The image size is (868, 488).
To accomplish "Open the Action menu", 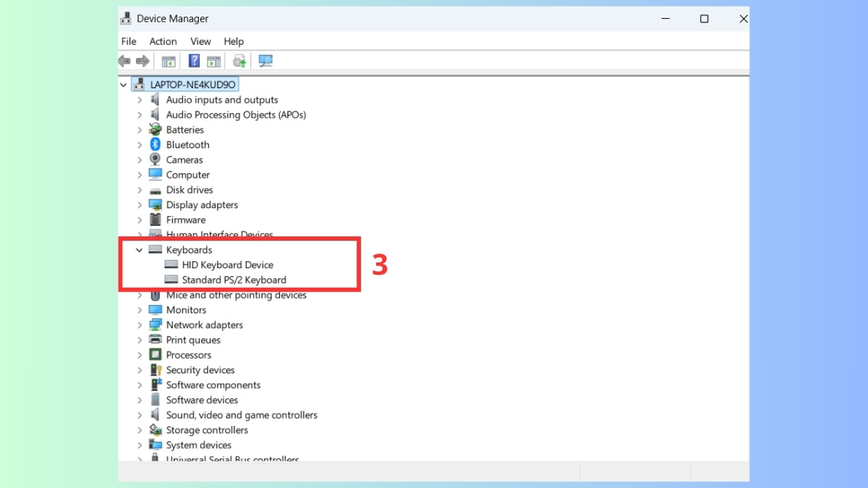I will (163, 41).
